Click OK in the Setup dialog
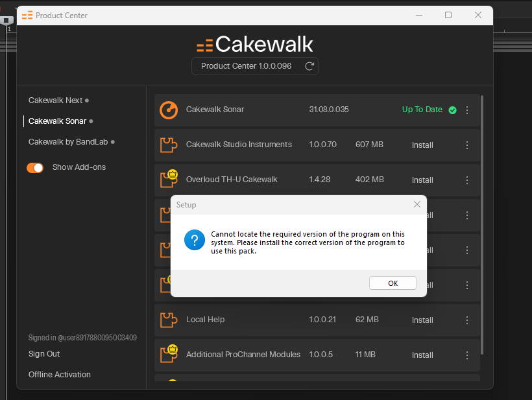The image size is (532, 400). [x=393, y=283]
